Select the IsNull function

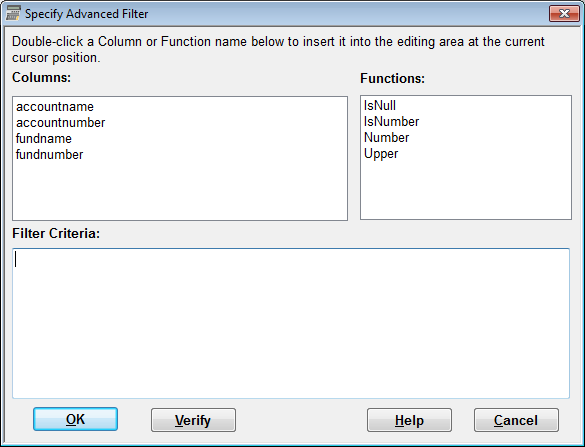[x=380, y=106]
